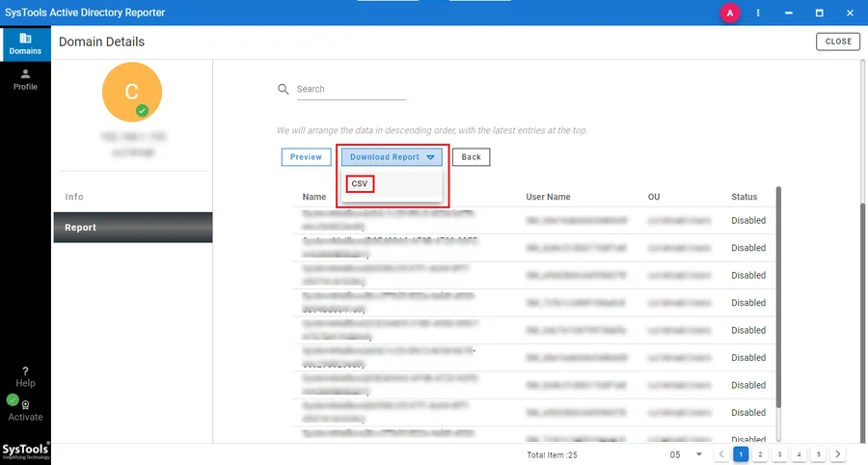The height and width of the screenshot is (465, 868).
Task: Click the search magnifier icon
Action: click(x=283, y=89)
